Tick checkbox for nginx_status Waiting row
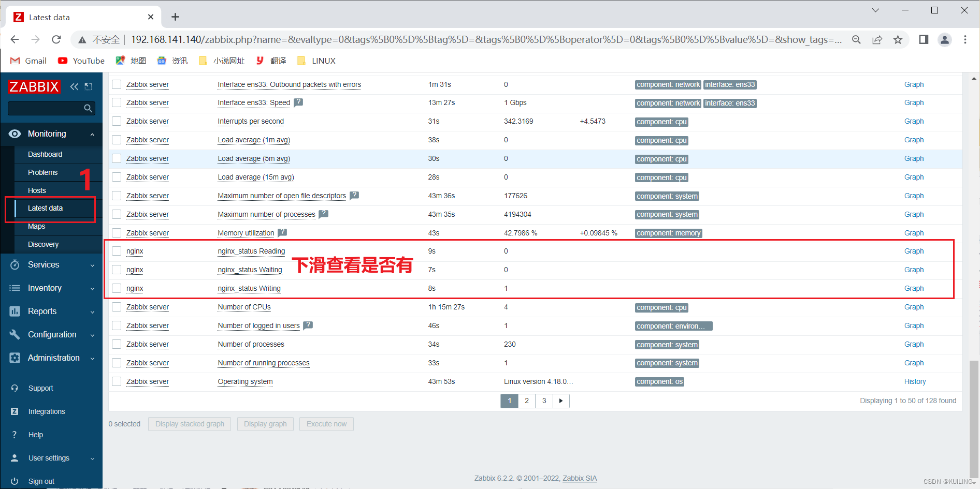980x489 pixels. pyautogui.click(x=117, y=270)
